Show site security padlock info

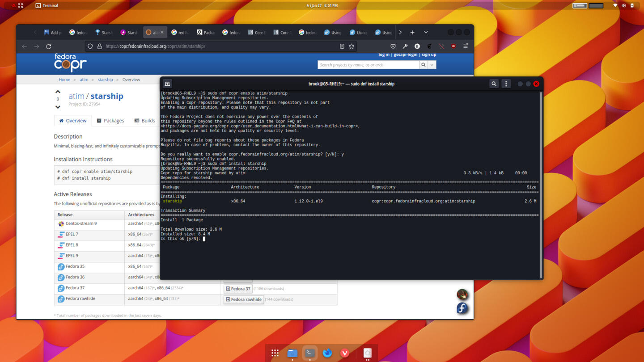point(99,46)
